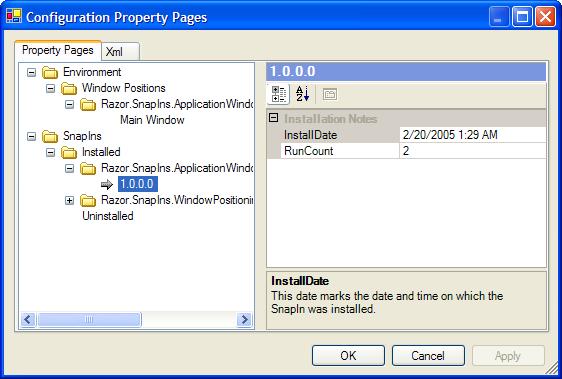Select the 1.0.0.0 tree item
This screenshot has width=562, height=379.
tap(138, 184)
